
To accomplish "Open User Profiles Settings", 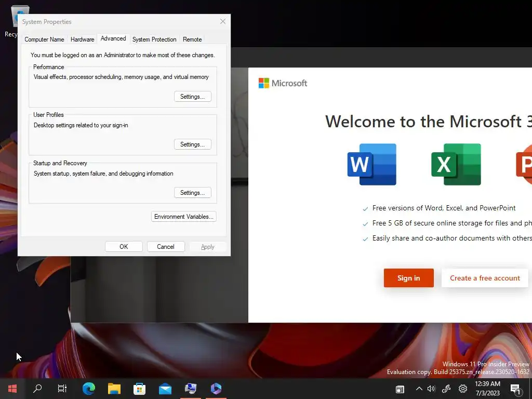I will [x=193, y=144].
